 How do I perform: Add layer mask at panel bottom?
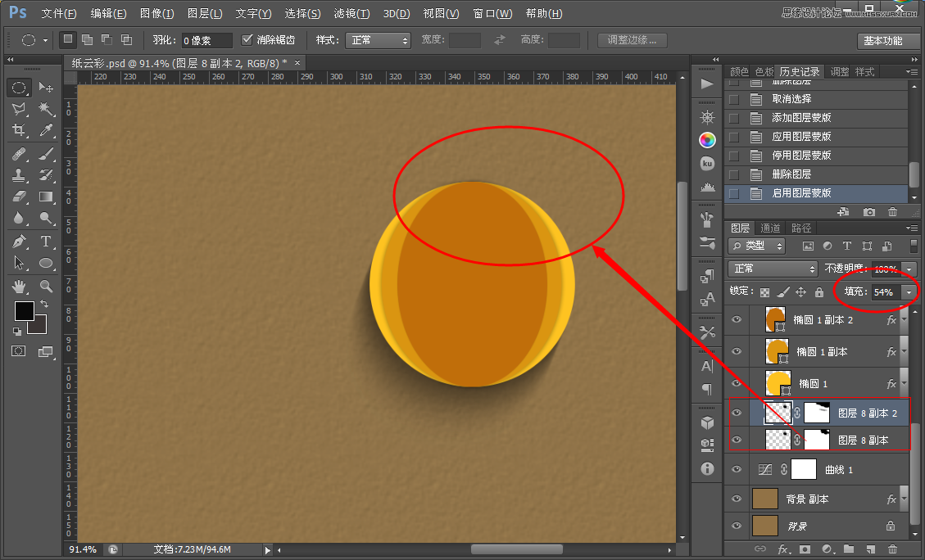click(805, 549)
